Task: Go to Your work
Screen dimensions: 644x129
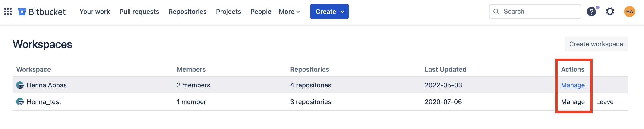Action: pos(95,12)
